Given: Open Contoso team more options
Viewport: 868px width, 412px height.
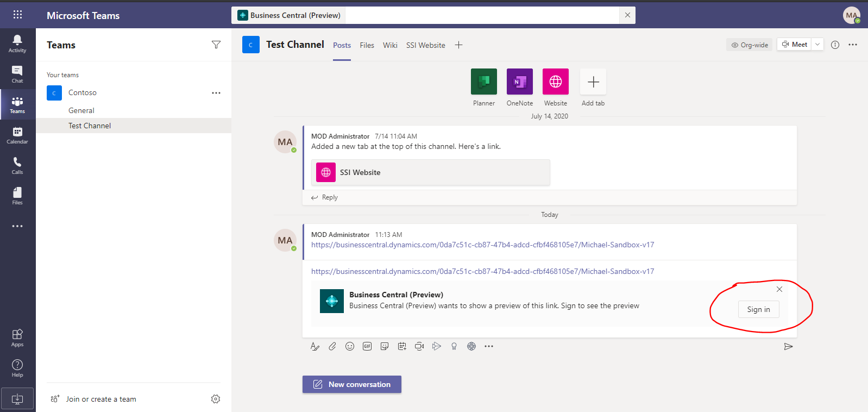Looking at the screenshot, I should 216,93.
